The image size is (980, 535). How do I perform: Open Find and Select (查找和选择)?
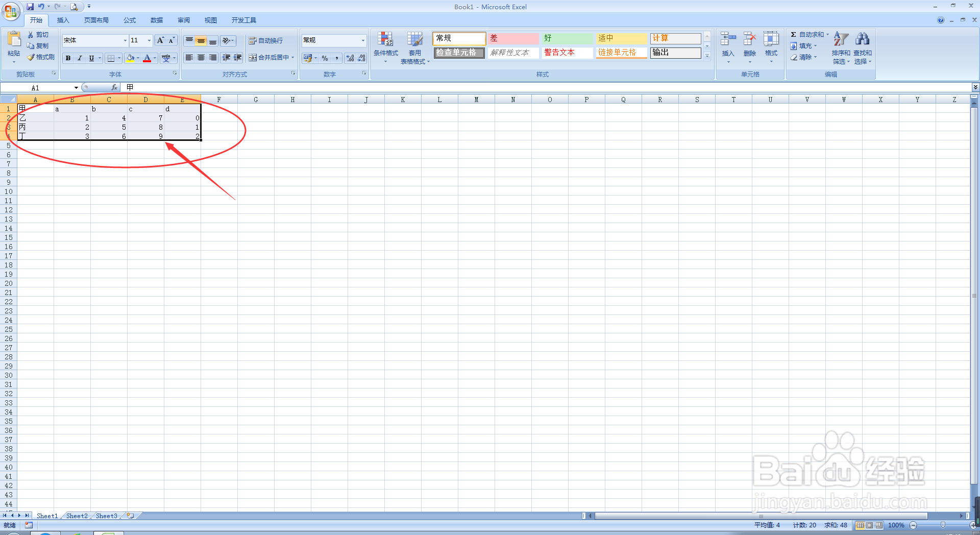click(x=863, y=47)
